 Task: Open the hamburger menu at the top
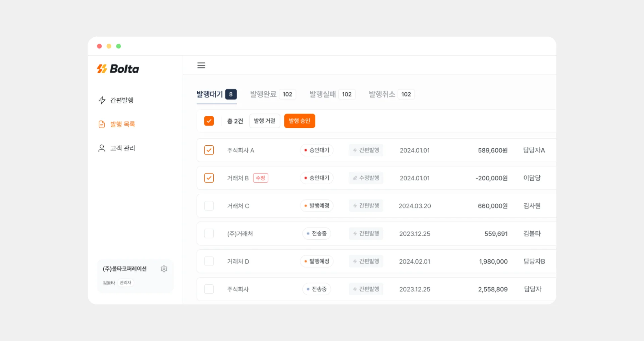201,65
